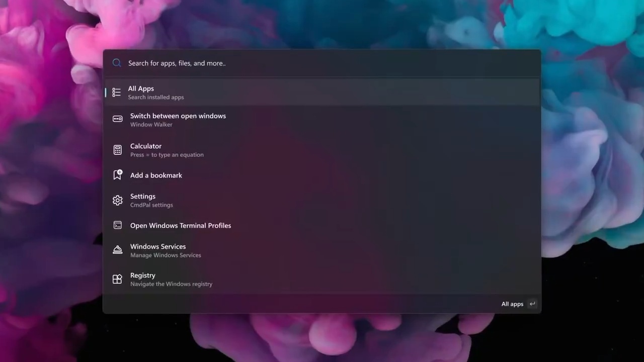
Task: Select the 'Registry' entry title
Action: point(143,275)
